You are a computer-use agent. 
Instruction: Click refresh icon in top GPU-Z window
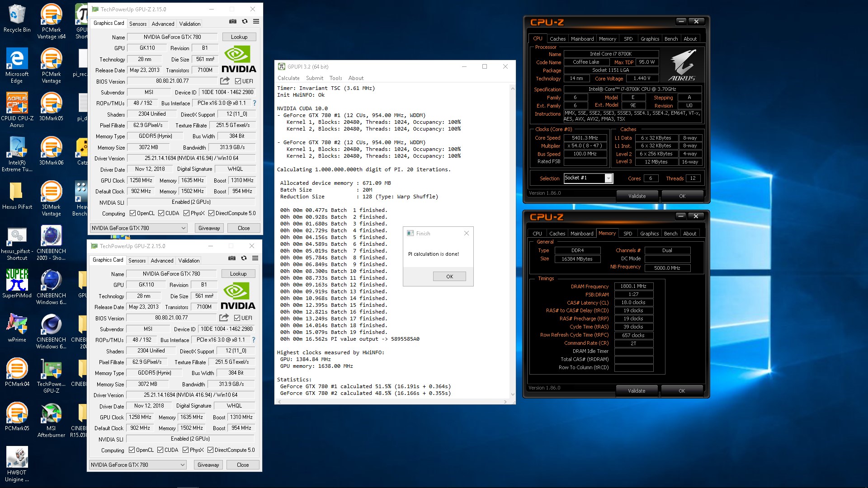coord(245,21)
